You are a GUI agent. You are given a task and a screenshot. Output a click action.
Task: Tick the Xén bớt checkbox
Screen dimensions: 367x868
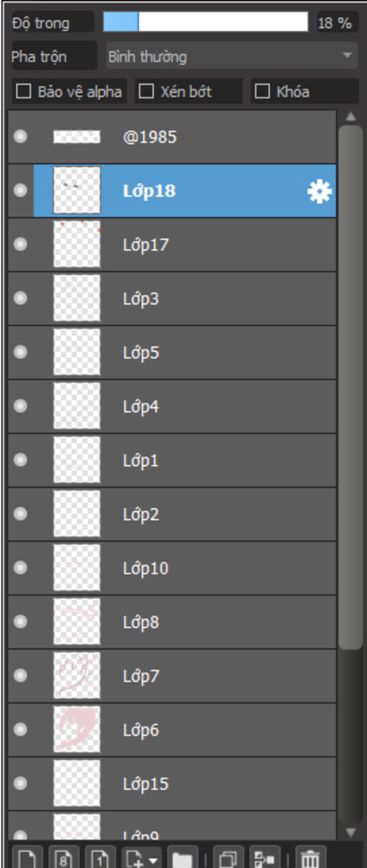click(x=146, y=91)
